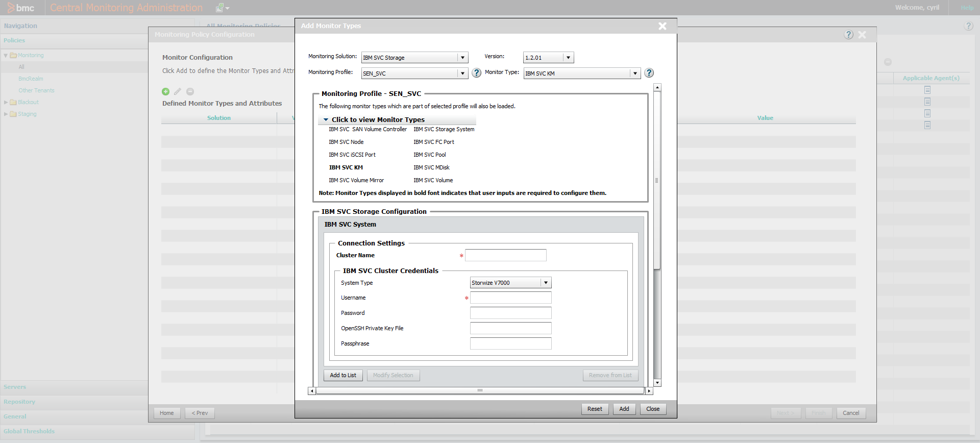Click the Home button
This screenshot has height=443, width=980.
pyautogui.click(x=167, y=413)
